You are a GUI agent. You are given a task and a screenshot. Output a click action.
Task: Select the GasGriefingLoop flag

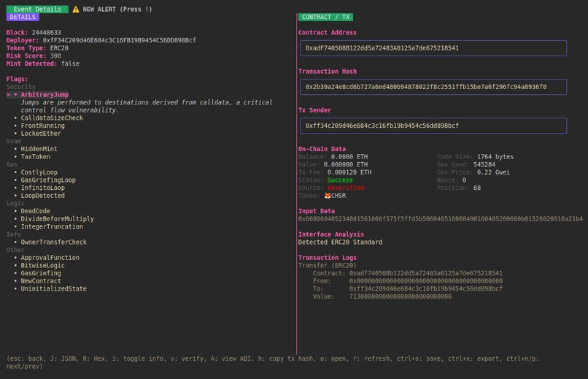pos(48,180)
